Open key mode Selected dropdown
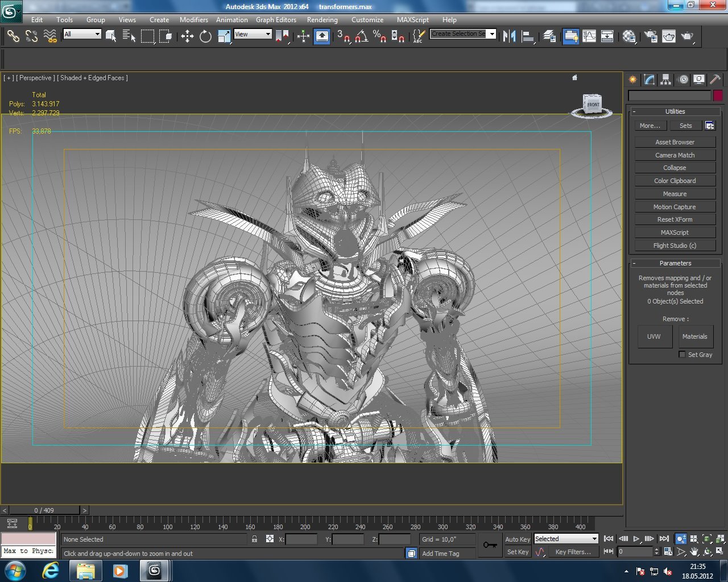 (x=566, y=539)
